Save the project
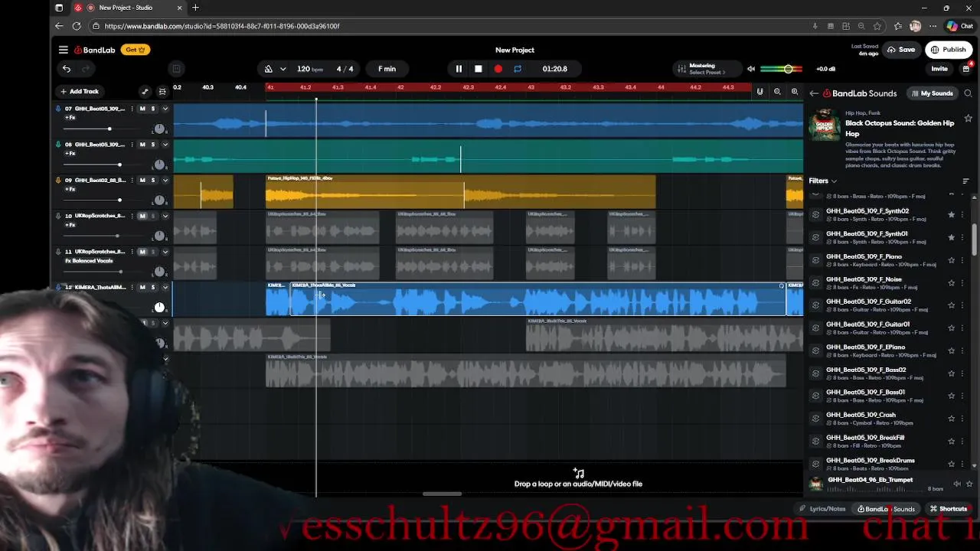The image size is (980, 551). pos(901,50)
